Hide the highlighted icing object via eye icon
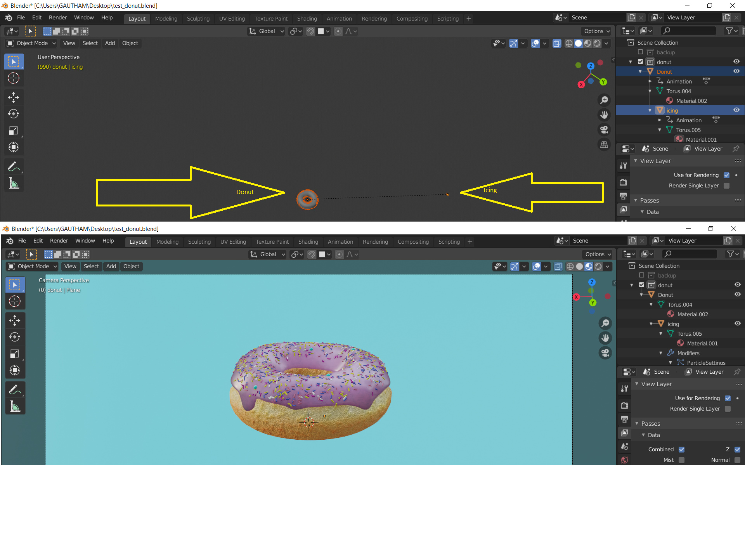 pos(736,110)
